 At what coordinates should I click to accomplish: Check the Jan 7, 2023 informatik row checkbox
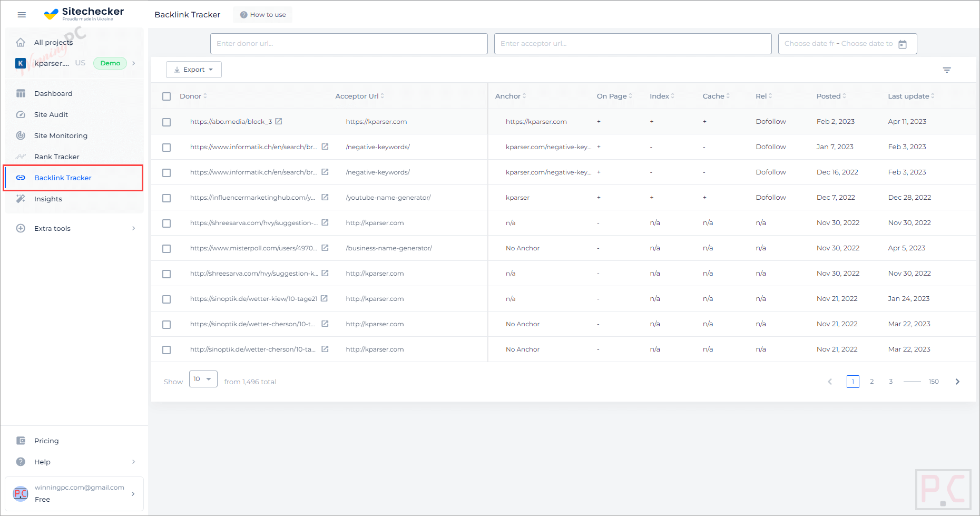click(x=166, y=148)
